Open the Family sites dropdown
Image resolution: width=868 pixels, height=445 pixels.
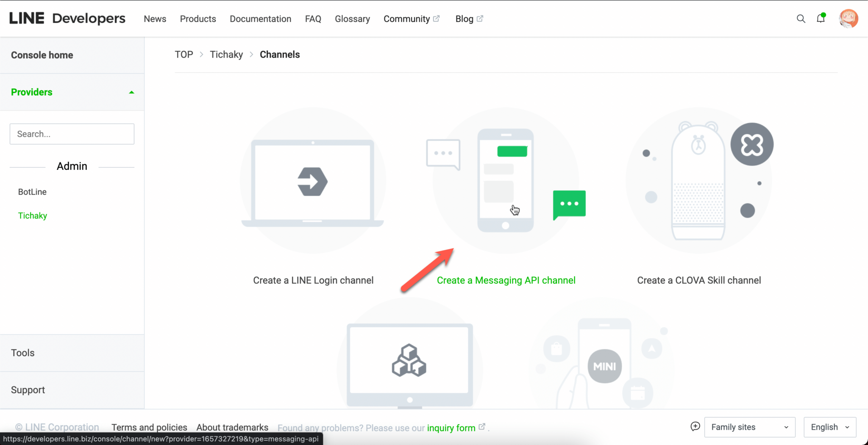[749, 427]
